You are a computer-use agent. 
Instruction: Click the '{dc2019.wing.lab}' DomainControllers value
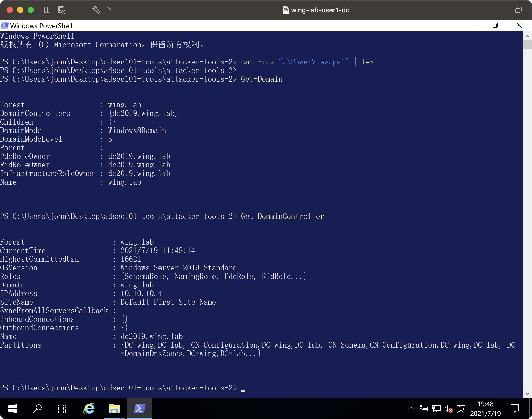(x=143, y=113)
